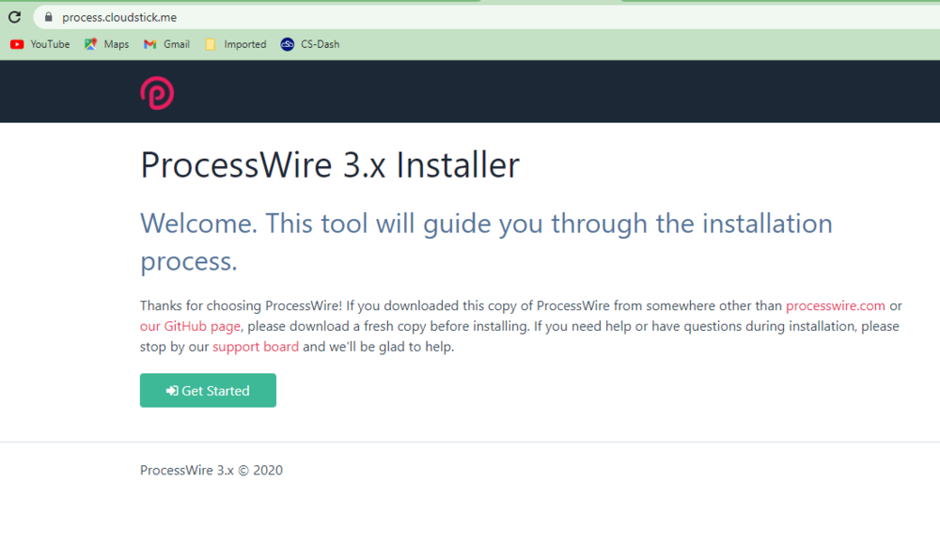The image size is (940, 560).
Task: Open the YouTube bookmark
Action: click(40, 44)
